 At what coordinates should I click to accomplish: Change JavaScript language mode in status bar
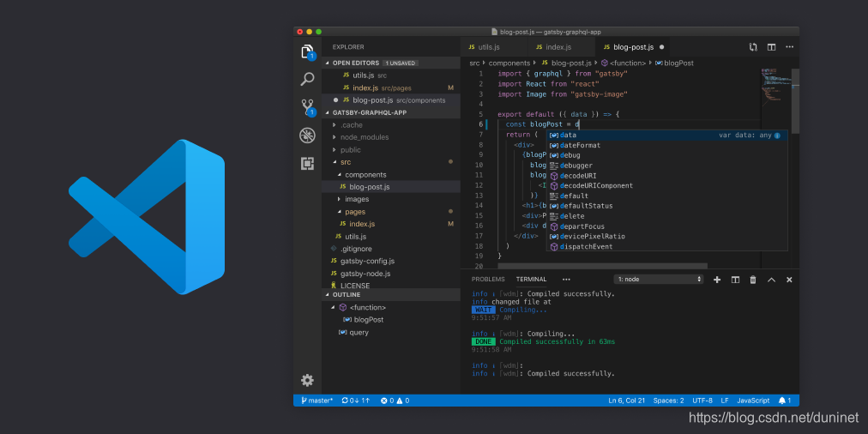tap(753, 401)
